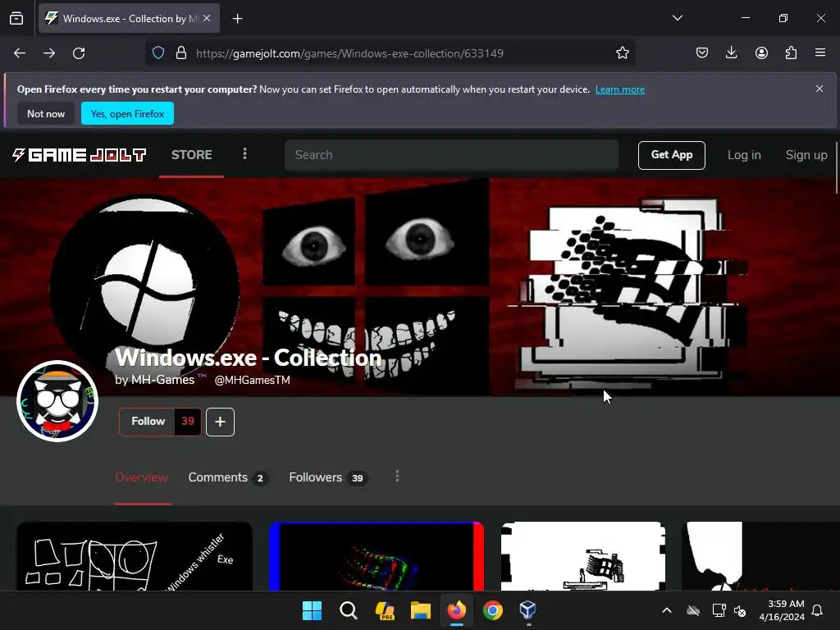Image resolution: width=840 pixels, height=630 pixels.
Task: Open the Pocket save icon
Action: pos(702,53)
